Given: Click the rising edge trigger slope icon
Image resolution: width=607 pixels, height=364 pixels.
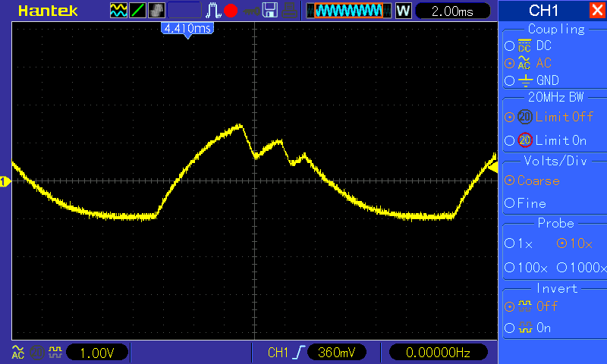Looking at the screenshot, I should 298,353.
